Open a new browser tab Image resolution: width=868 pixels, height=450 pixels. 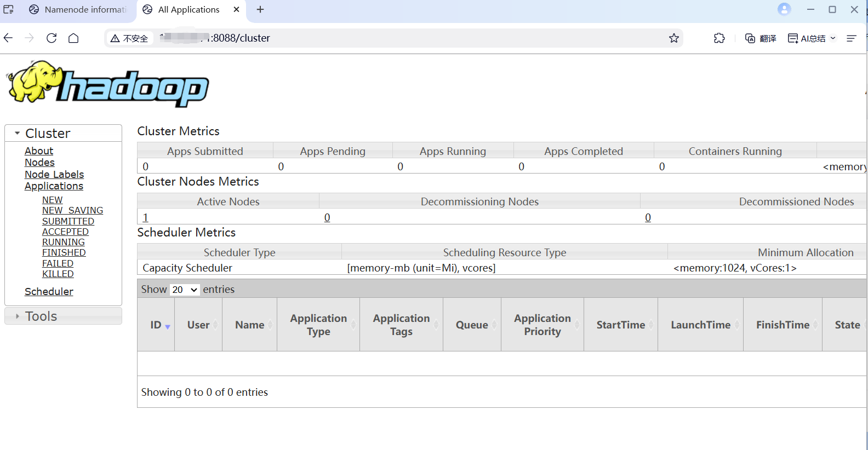(x=260, y=9)
